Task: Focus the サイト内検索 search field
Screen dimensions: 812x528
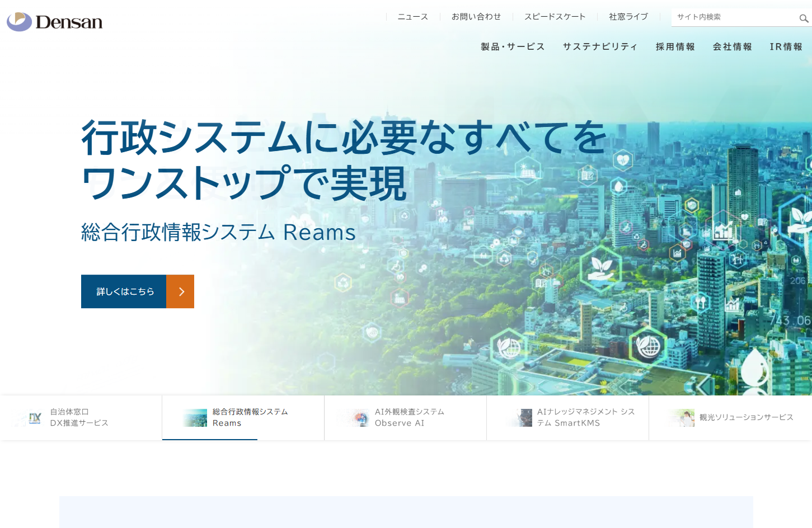Action: click(733, 17)
